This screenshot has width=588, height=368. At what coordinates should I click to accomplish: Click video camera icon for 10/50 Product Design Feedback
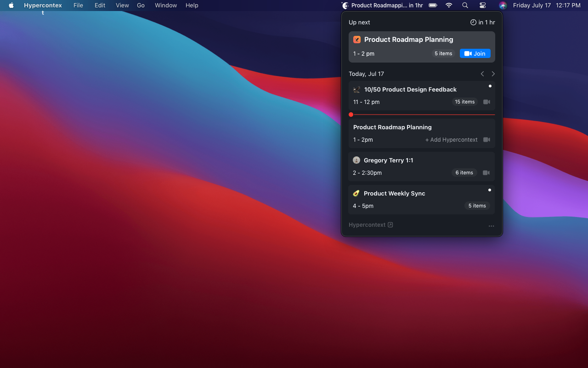pos(486,102)
